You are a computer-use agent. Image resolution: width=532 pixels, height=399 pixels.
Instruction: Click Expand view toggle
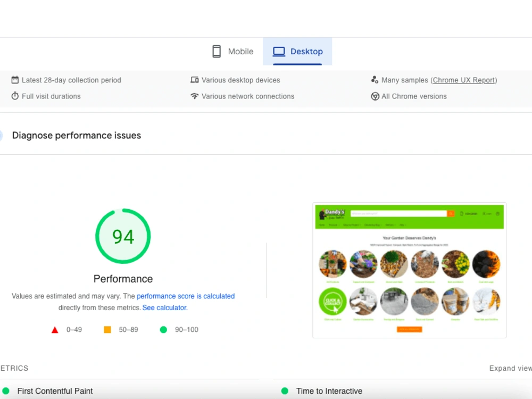tap(510, 368)
